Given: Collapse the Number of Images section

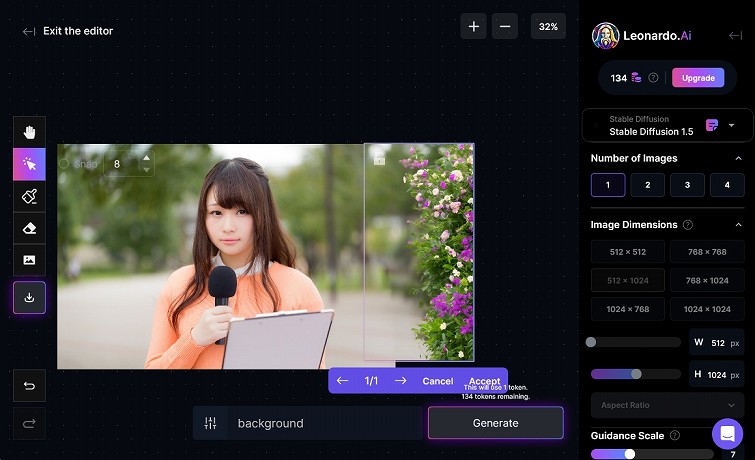Looking at the screenshot, I should coord(739,158).
